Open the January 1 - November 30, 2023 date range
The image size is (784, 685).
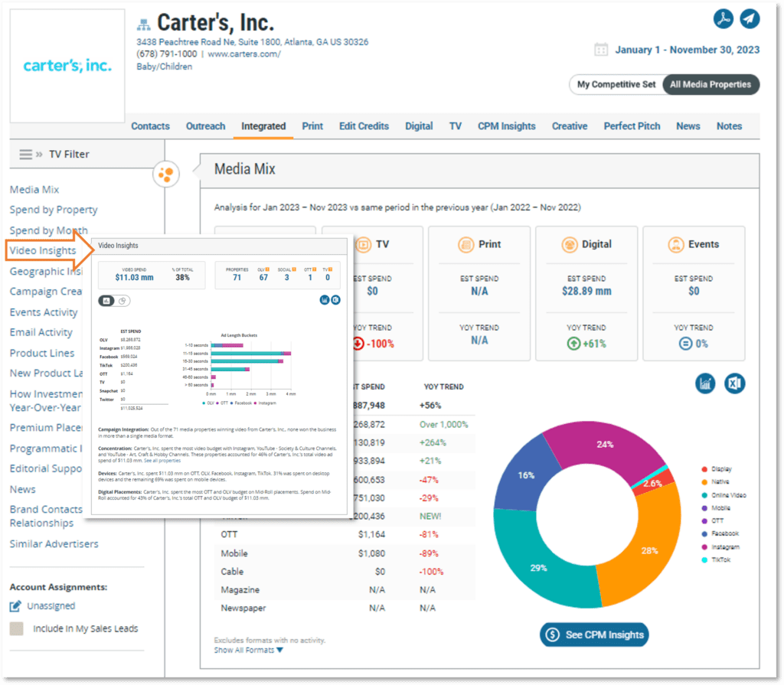(x=687, y=50)
